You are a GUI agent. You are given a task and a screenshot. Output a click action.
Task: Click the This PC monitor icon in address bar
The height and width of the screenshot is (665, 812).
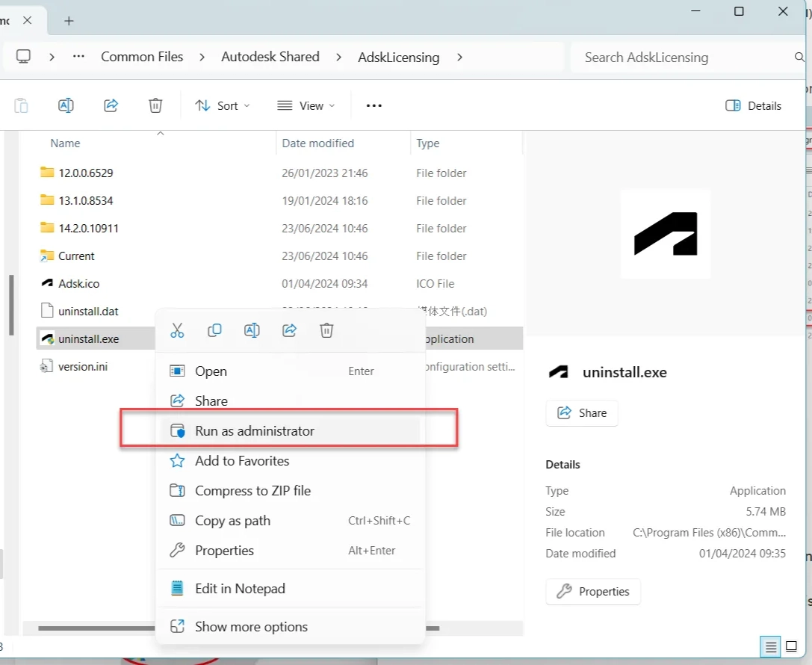pyautogui.click(x=23, y=57)
